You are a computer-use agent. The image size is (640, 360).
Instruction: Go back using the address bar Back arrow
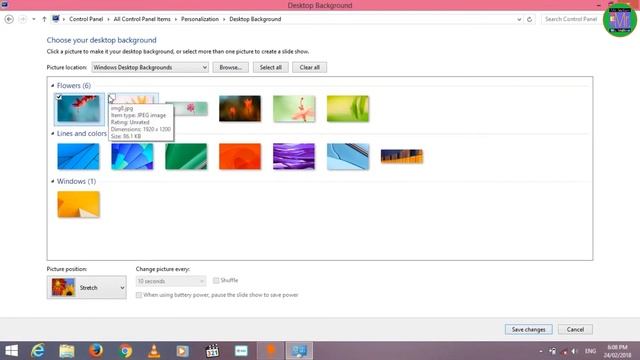[x=9, y=19]
